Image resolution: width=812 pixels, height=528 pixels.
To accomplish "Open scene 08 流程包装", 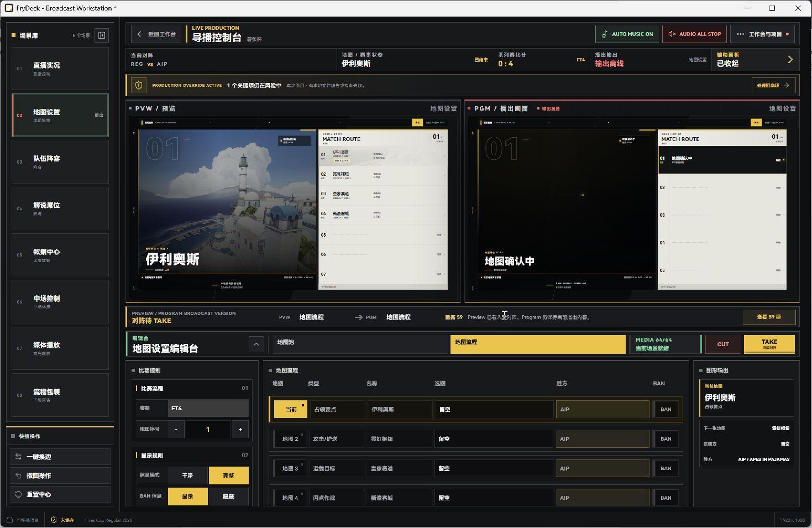I will click(x=60, y=395).
